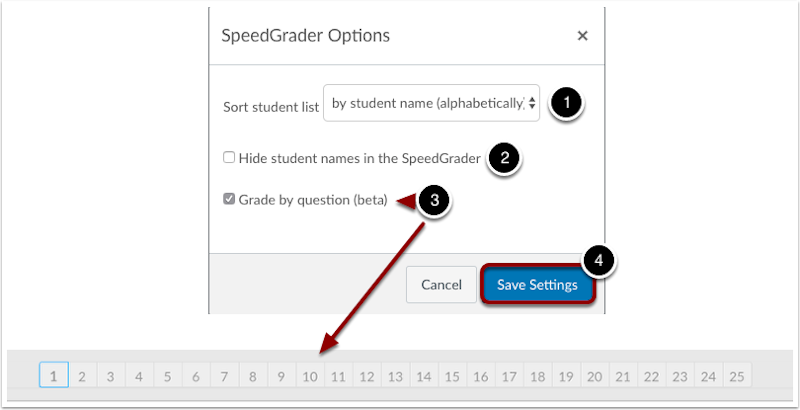
Task: Select question 13
Action: pos(395,376)
